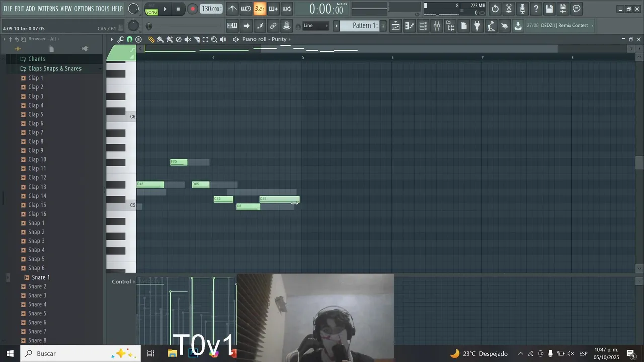This screenshot has height=362, width=644.
Task: Expand the Control event lane selector
Action: point(123,282)
